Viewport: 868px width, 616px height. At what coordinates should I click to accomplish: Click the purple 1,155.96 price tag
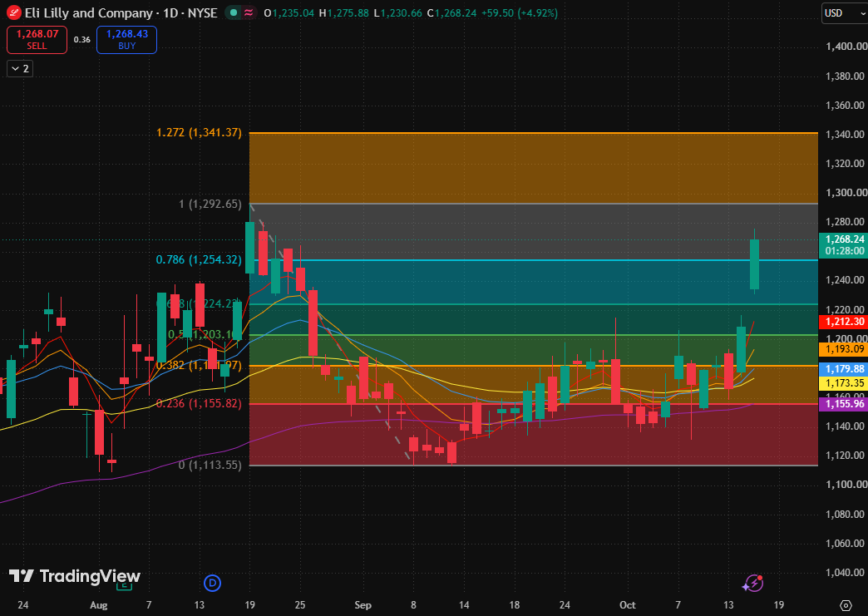pyautogui.click(x=843, y=405)
